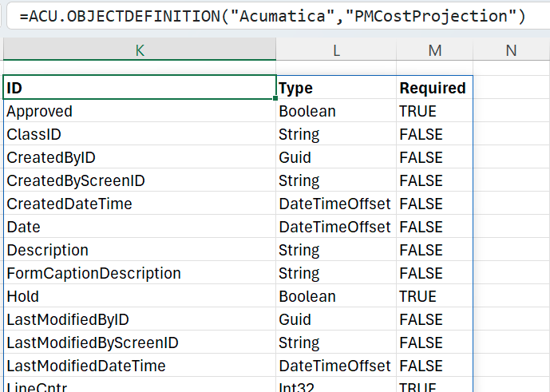
Task: Click FALSE in the Description row
Action: [x=434, y=250]
